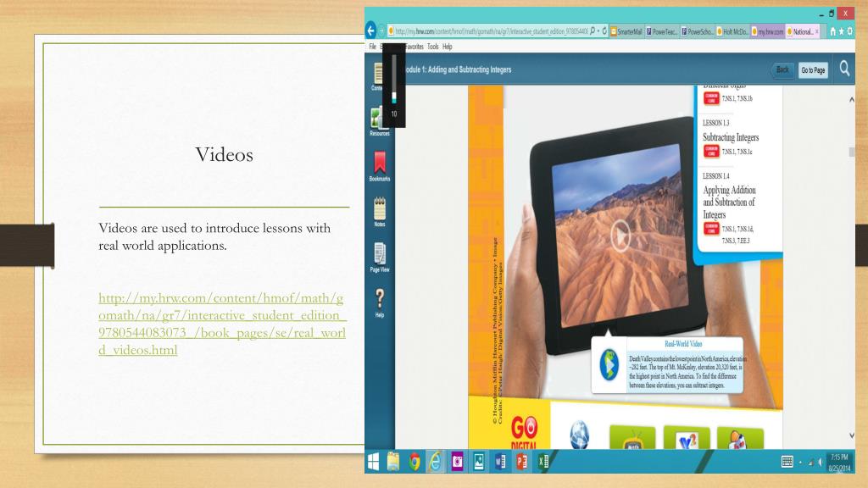Screen dimensions: 868x488
Task: Play the Death Valley real-world video
Action: coord(620,236)
